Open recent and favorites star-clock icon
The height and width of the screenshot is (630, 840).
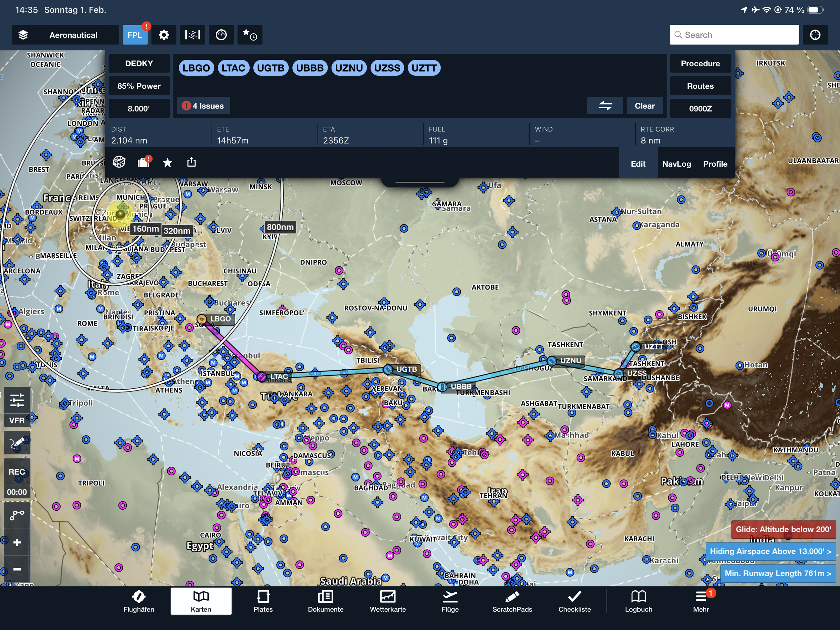coord(250,35)
